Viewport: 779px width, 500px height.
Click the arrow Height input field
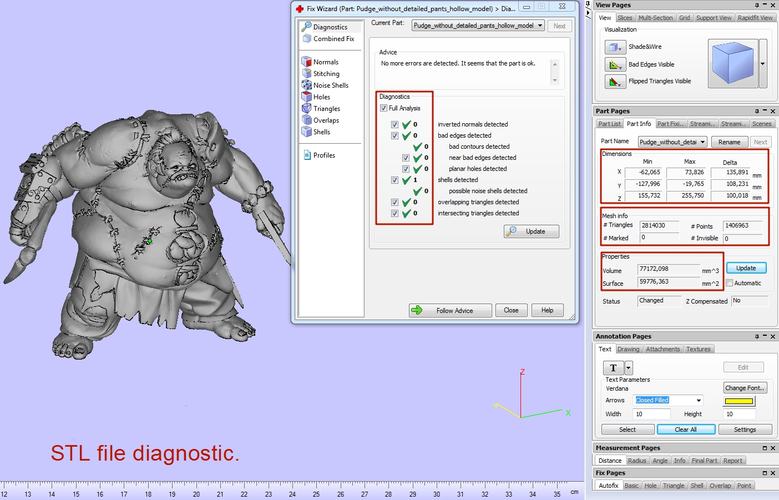pyautogui.click(x=739, y=414)
